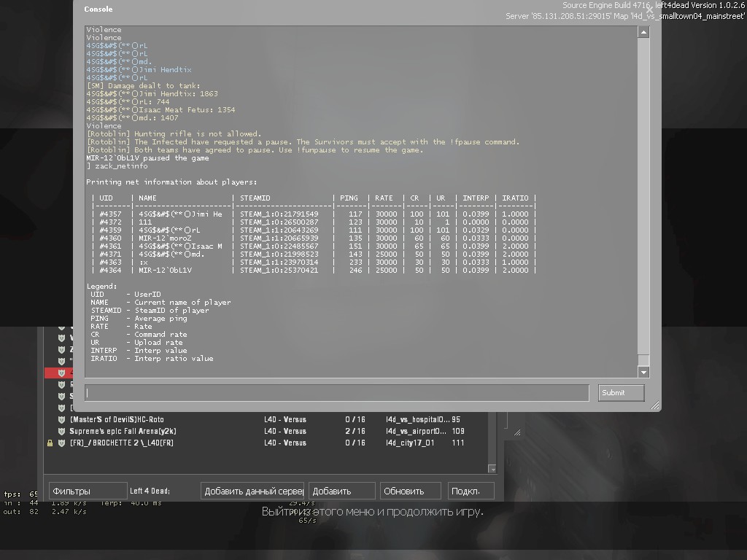
Task: Click legend entry 'Upload rate'
Action: pyautogui.click(x=158, y=343)
